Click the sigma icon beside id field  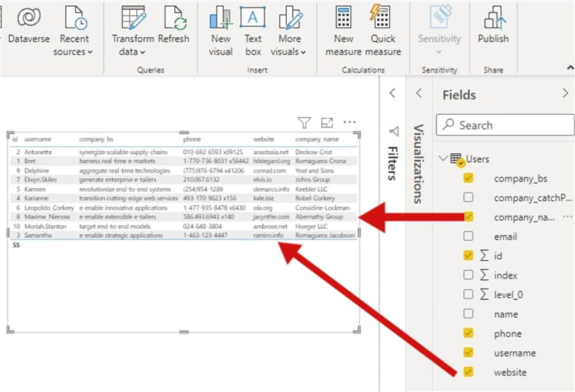485,255
